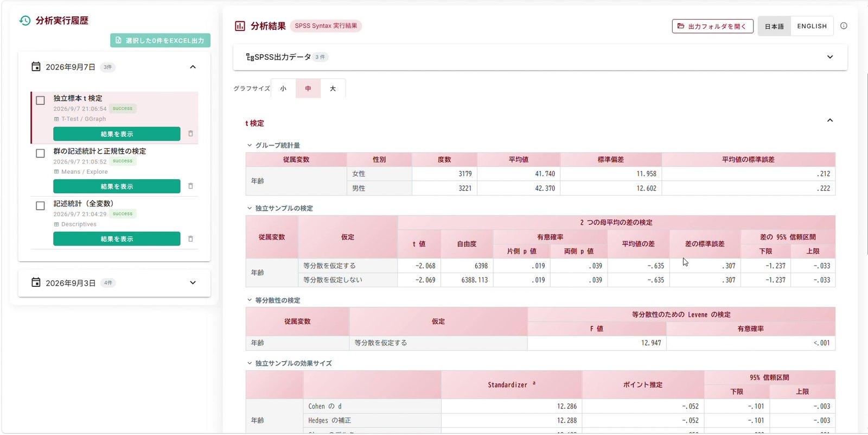This screenshot has width=868, height=435.
Task: Collapse the t 検定 section
Action: click(x=830, y=121)
